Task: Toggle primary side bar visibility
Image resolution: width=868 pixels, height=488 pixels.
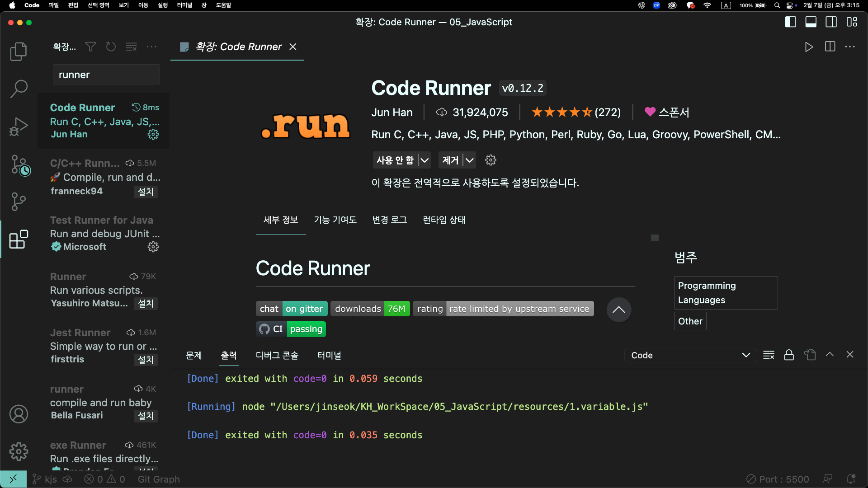Action: [790, 22]
